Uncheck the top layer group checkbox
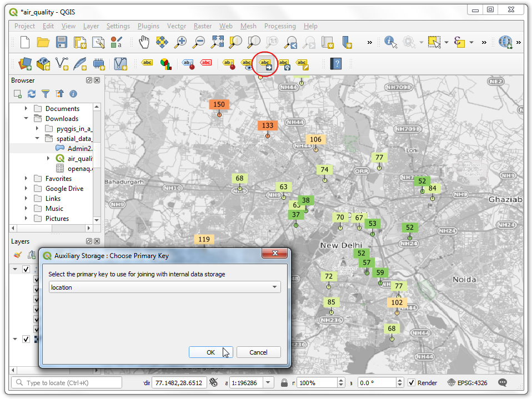Viewport: 532px width, 399px height. click(26, 269)
